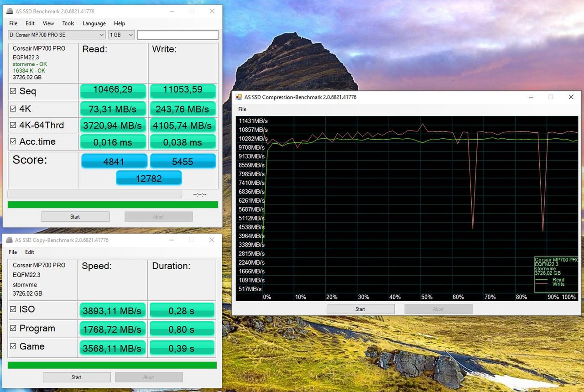This screenshot has height=392, width=584.
Task: Open Edit menu in AS SSD Benchmark
Action: pos(30,23)
